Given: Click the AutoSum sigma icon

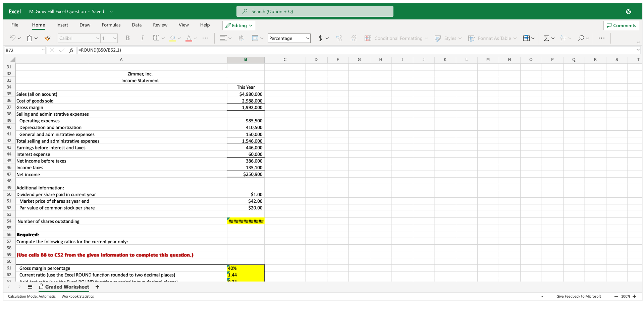Looking at the screenshot, I should 546,38.
